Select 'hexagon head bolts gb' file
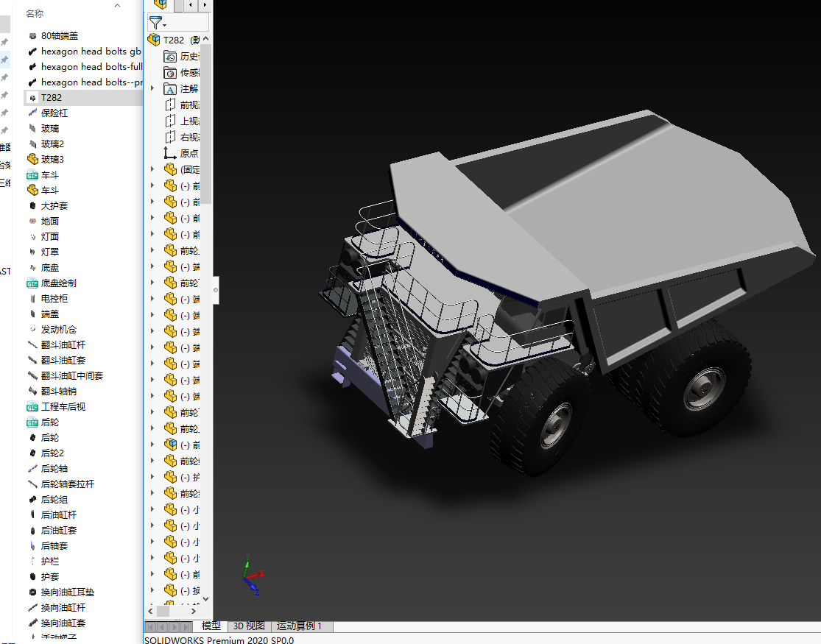Image resolution: width=821 pixels, height=644 pixels. pyautogui.click(x=91, y=52)
